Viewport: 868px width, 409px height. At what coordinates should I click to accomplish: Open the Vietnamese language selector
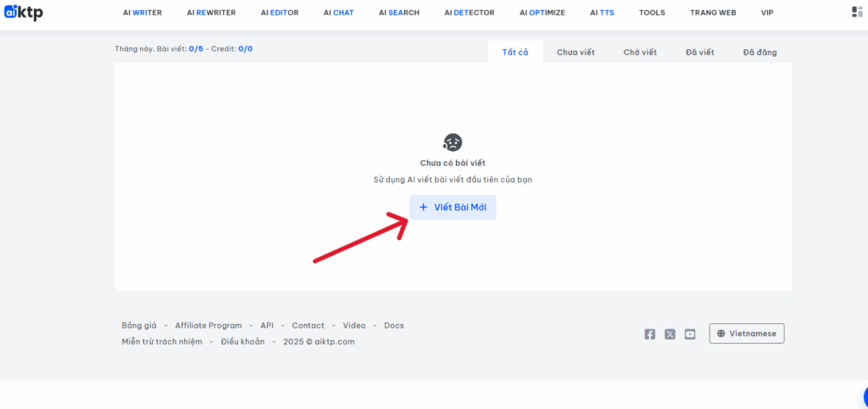(x=747, y=333)
